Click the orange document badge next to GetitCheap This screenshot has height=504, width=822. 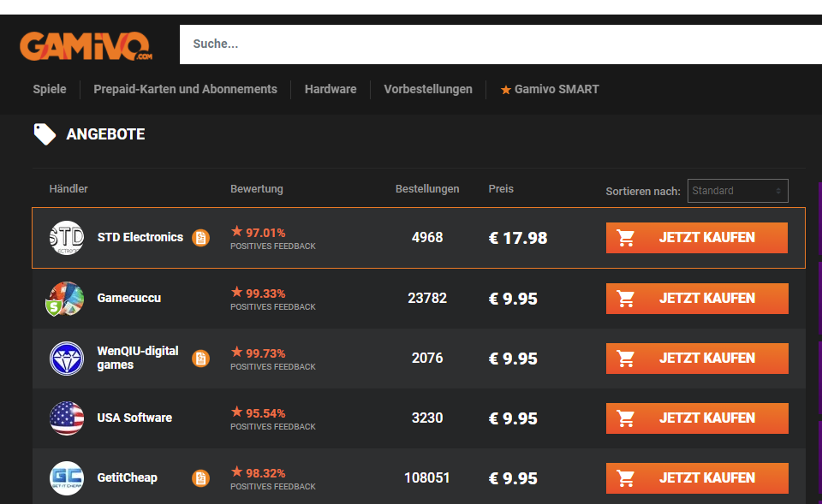coord(200,478)
